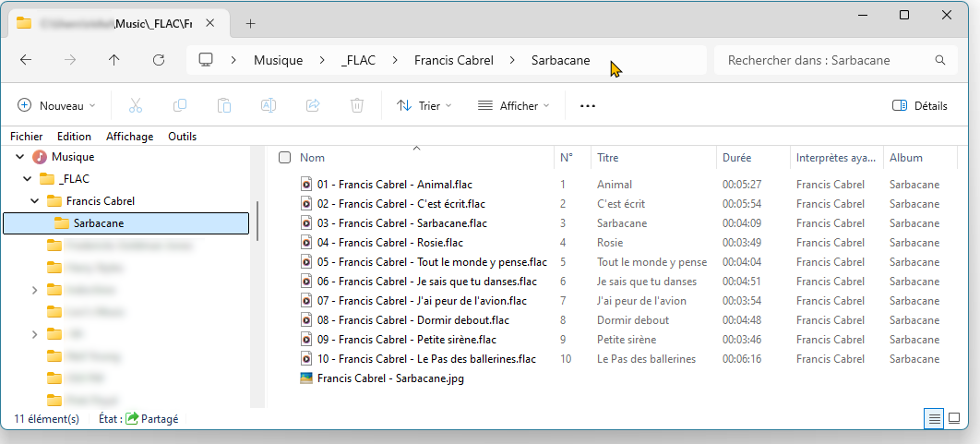980x444 pixels.
Task: Open the Afficher view dropdown
Action: [x=513, y=105]
